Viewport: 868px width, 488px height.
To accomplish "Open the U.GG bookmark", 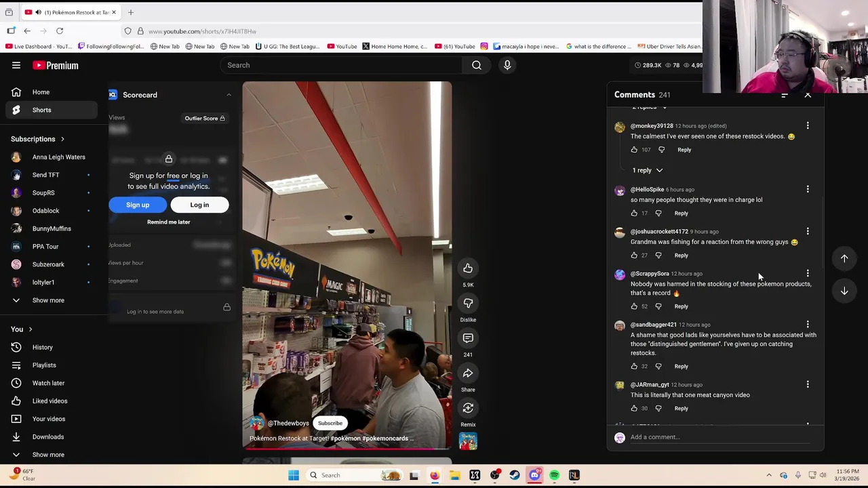I will tap(288, 46).
